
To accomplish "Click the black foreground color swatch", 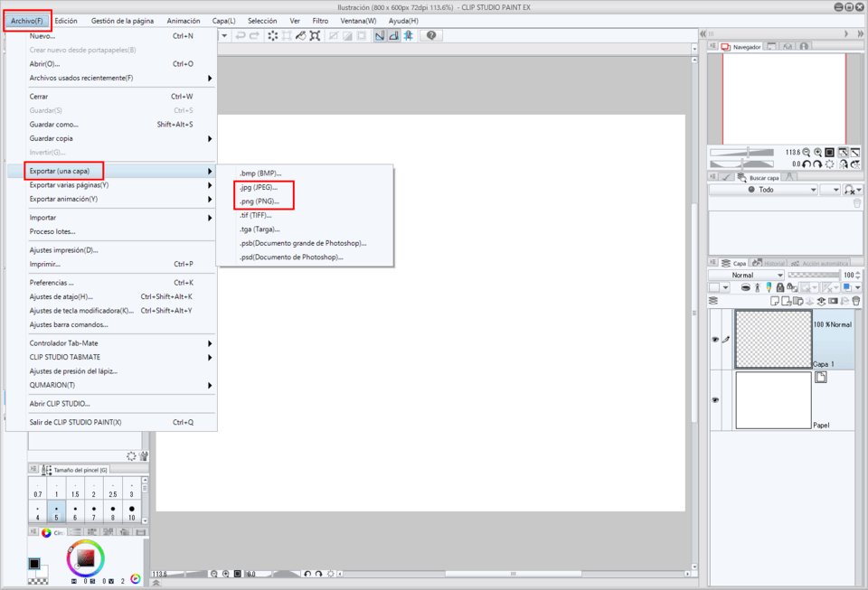I will tap(34, 563).
